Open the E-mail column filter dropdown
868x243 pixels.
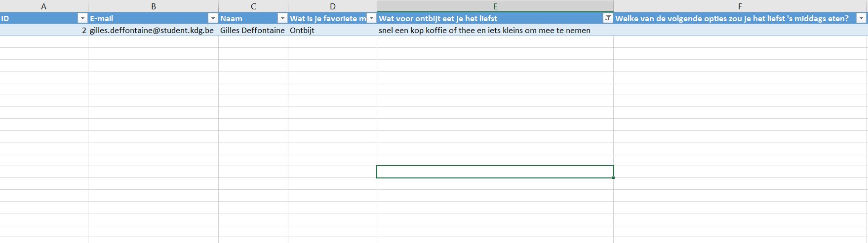[x=213, y=18]
